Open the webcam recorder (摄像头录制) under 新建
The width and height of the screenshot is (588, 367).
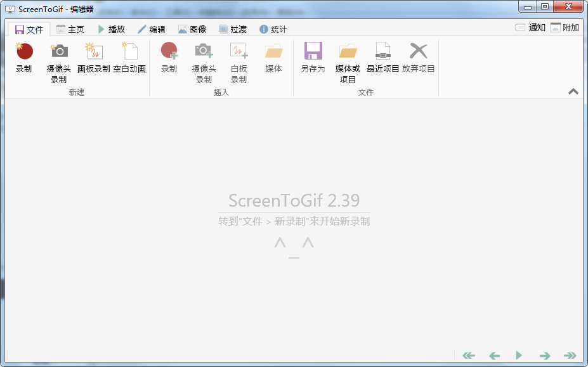pos(59,62)
